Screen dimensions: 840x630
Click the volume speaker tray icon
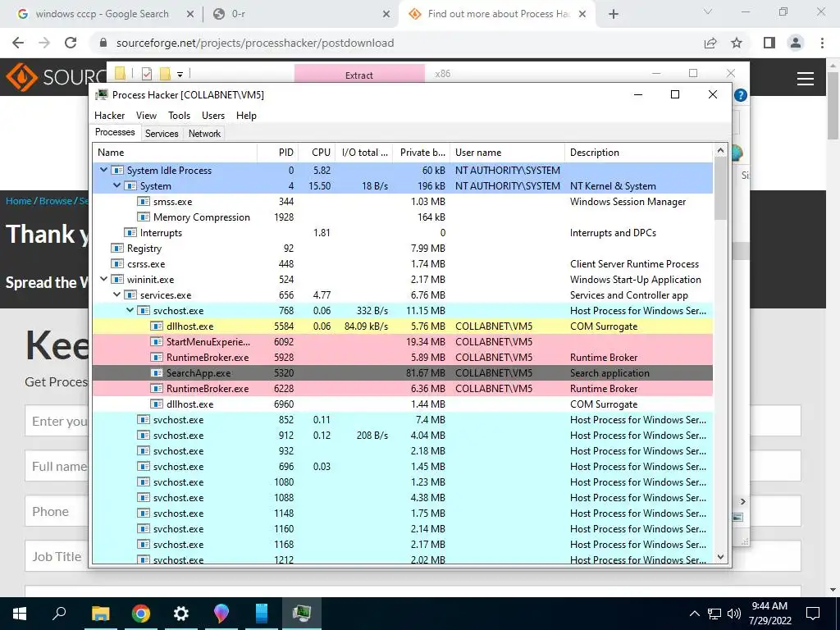pyautogui.click(x=734, y=614)
